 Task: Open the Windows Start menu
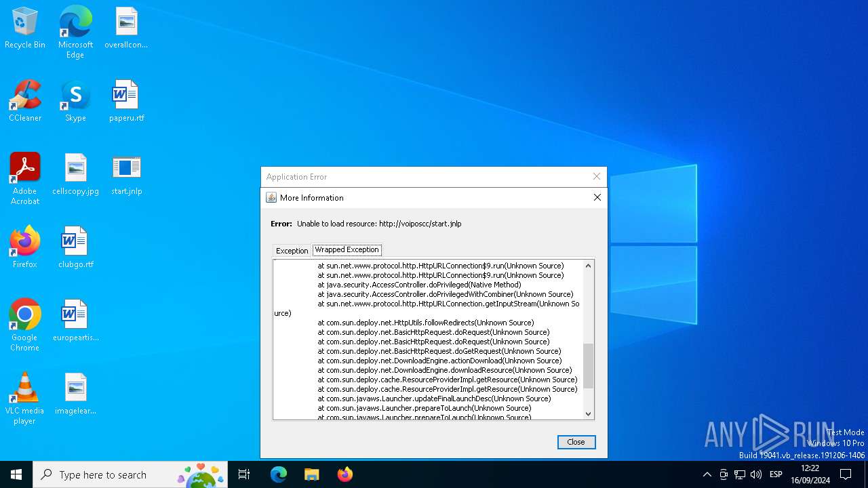pyautogui.click(x=16, y=474)
